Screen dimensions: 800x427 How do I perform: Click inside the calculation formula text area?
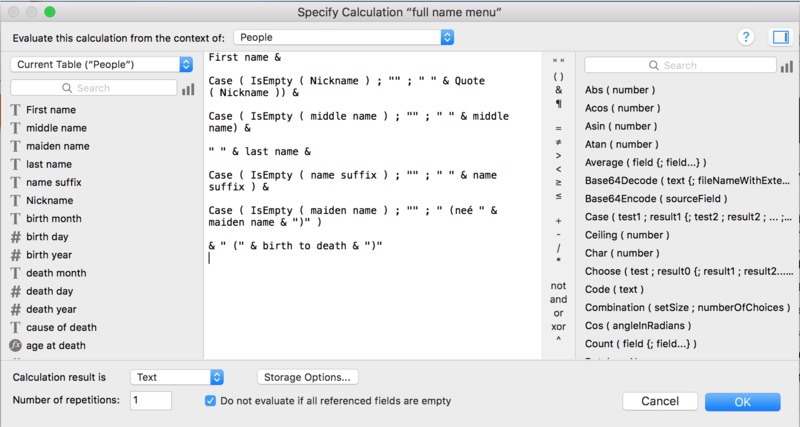click(x=372, y=204)
